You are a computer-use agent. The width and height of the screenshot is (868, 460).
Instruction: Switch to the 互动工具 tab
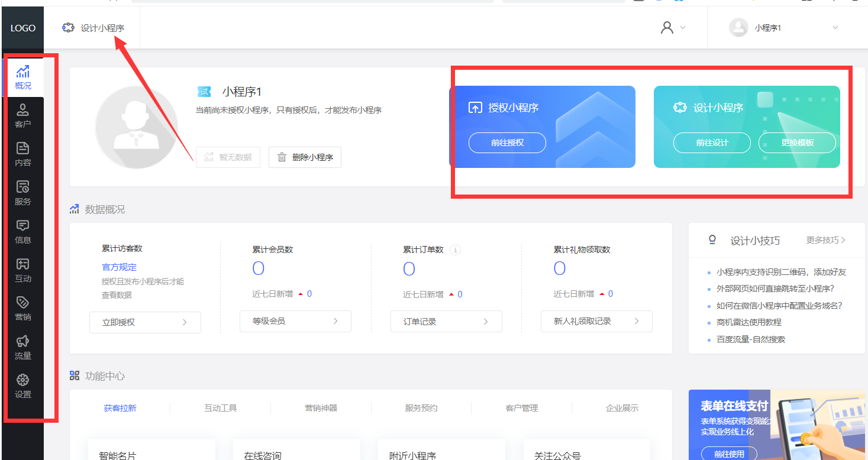pos(221,407)
